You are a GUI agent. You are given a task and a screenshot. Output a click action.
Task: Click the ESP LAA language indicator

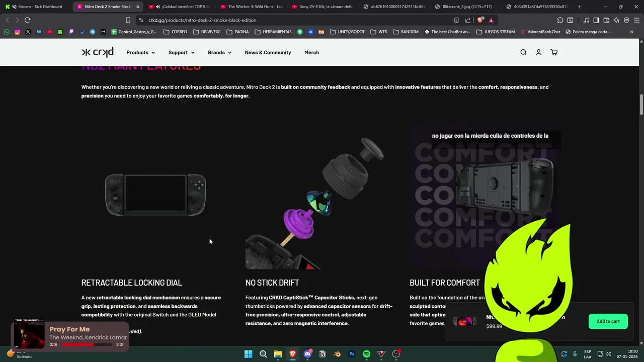point(588,354)
